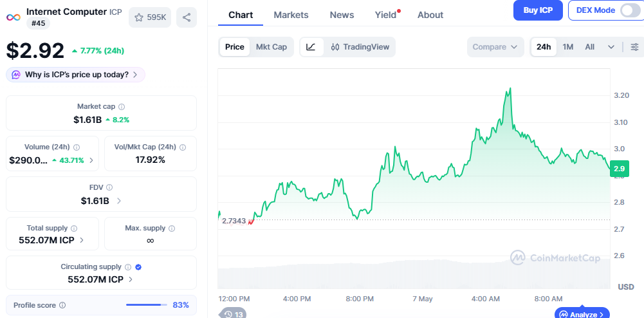The width and height of the screenshot is (644, 318).
Task: Expand Total supply details chevron
Action: 82,240
